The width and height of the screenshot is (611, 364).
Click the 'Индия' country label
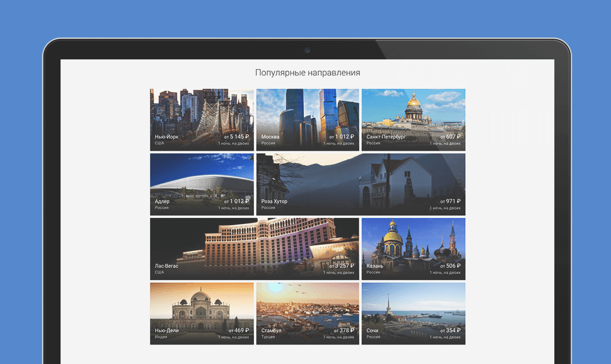161,337
